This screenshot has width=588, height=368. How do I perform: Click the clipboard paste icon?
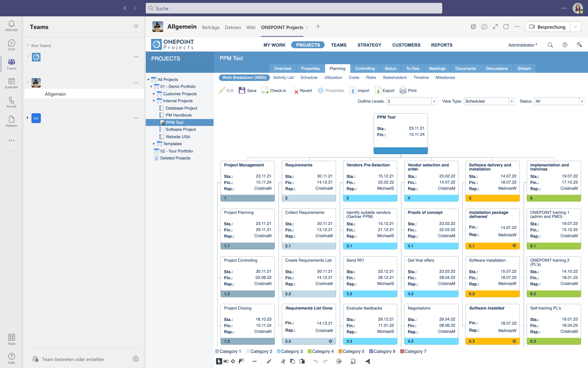[302, 361]
